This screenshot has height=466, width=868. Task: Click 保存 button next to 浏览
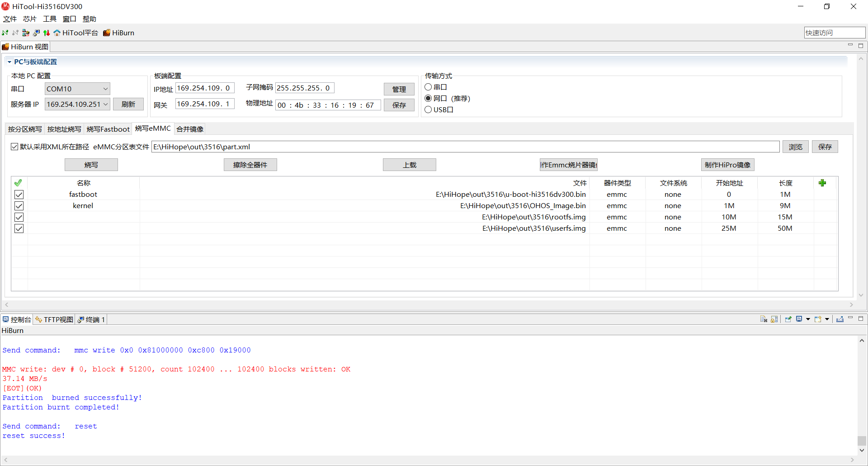pyautogui.click(x=825, y=147)
